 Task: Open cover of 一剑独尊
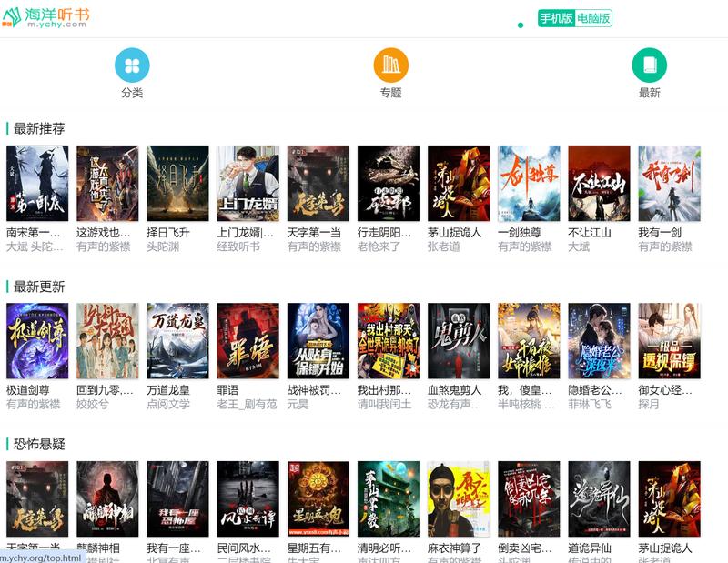tap(529, 184)
